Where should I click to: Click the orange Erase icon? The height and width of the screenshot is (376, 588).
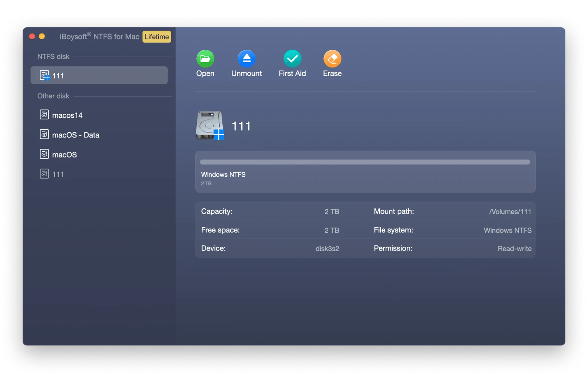click(332, 59)
